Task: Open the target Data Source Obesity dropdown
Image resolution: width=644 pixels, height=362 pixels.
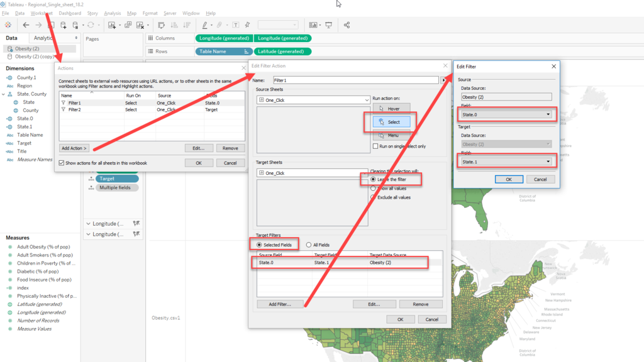Action: pos(506,144)
